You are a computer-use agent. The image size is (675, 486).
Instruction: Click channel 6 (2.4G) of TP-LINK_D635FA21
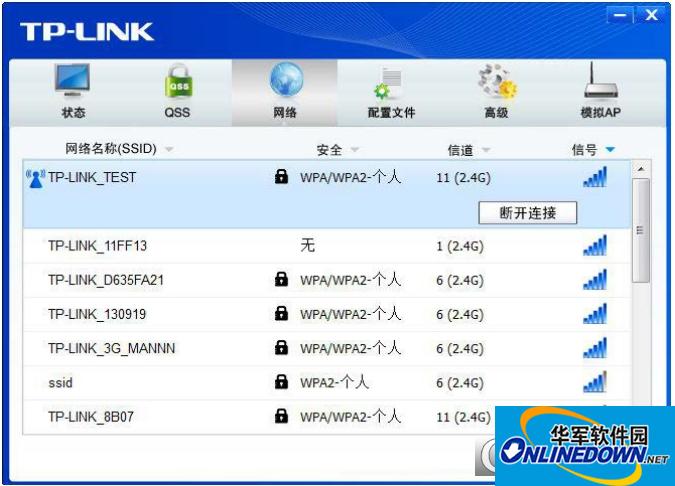click(460, 280)
